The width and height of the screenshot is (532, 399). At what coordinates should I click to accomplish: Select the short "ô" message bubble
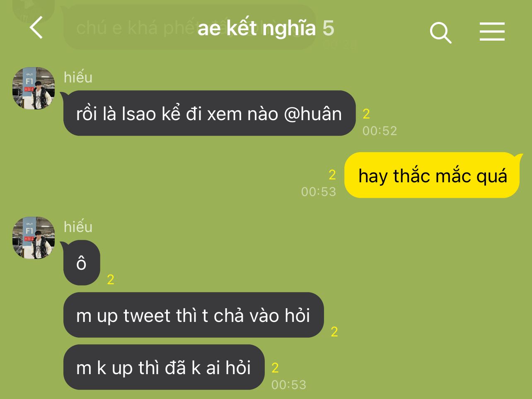click(82, 263)
